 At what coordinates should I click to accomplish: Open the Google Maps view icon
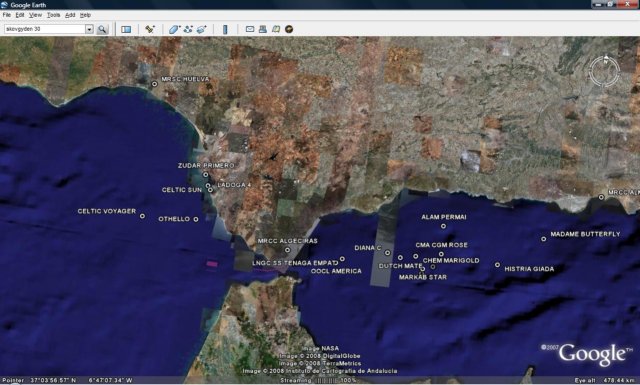coord(276,29)
